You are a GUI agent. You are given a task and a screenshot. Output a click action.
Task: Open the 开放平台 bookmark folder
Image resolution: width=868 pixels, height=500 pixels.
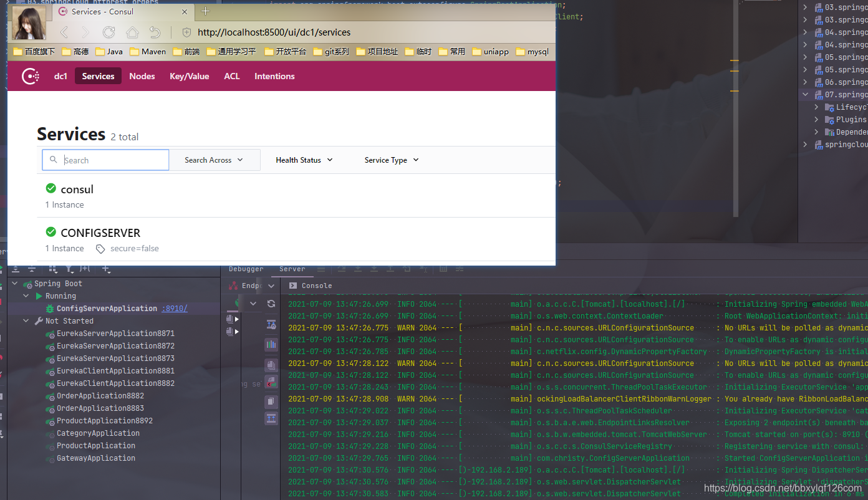tap(285, 52)
